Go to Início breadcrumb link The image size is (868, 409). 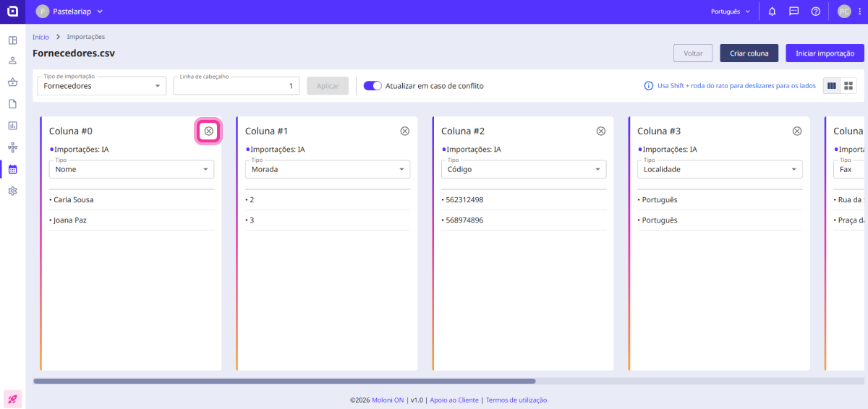41,37
